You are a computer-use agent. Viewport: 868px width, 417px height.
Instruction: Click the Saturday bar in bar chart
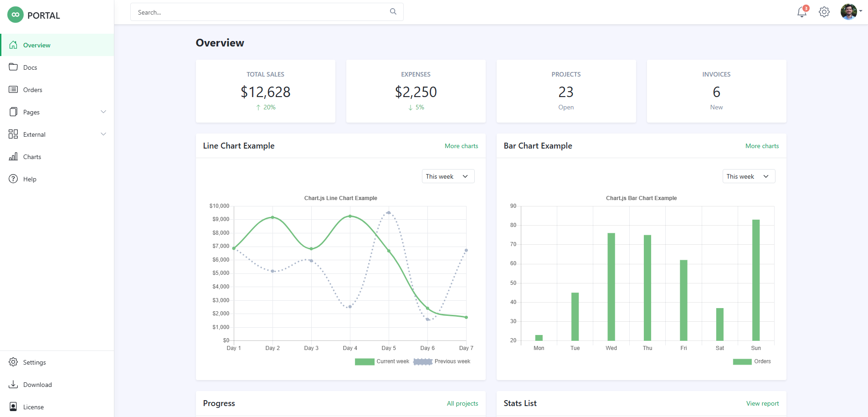pyautogui.click(x=720, y=324)
